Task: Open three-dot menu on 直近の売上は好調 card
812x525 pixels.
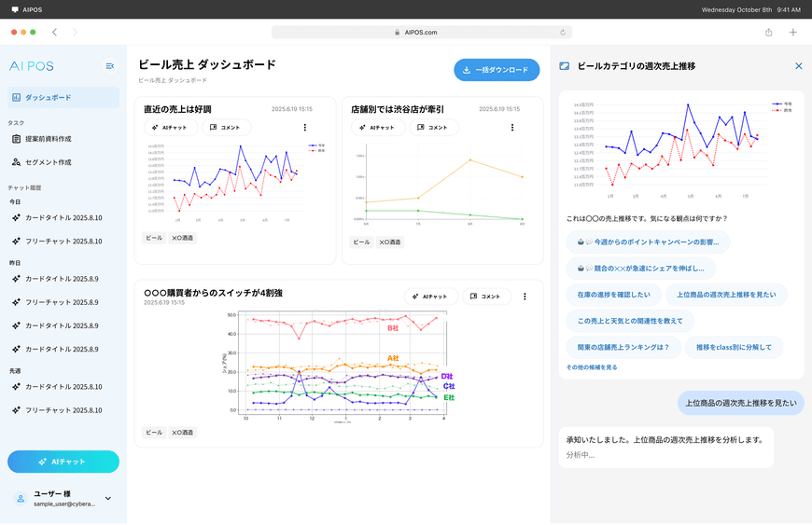Action: [304, 128]
